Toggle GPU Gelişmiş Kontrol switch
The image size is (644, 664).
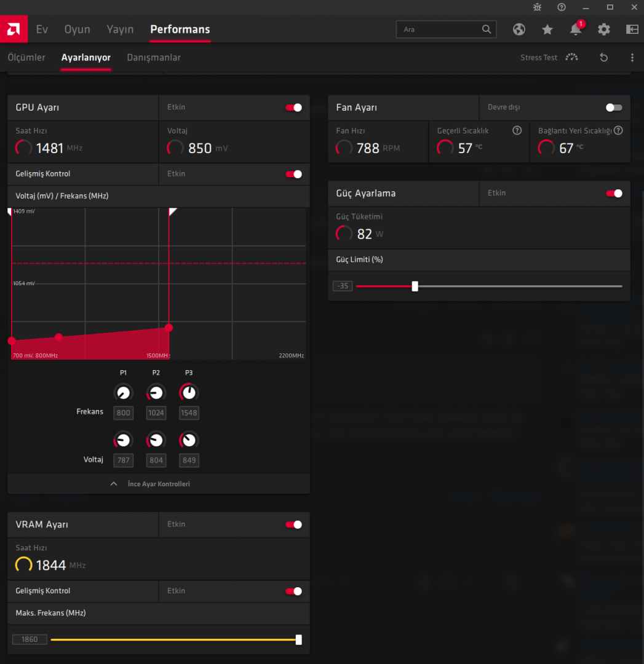point(293,174)
